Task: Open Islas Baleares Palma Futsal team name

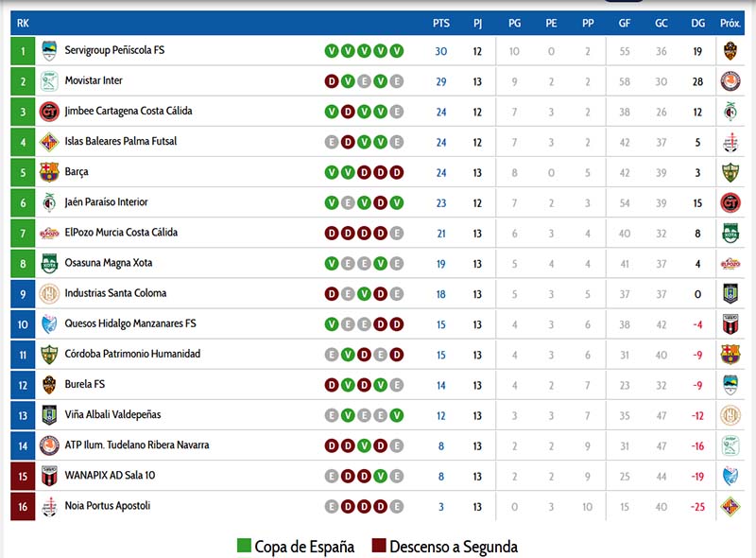Action: (x=121, y=142)
